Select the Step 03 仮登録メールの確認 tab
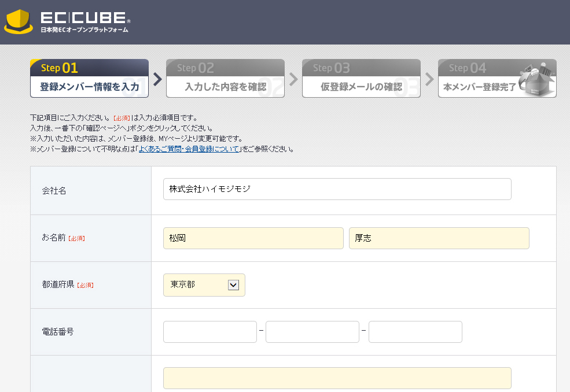570x392 pixels. point(361,79)
